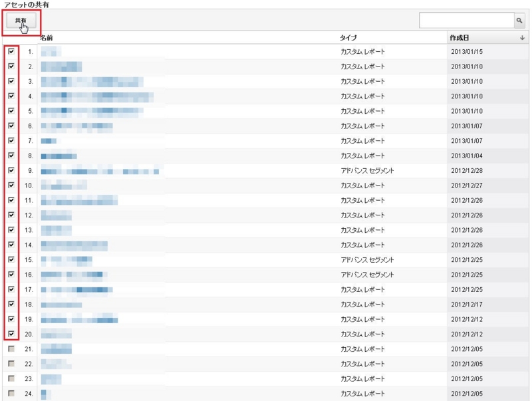Open the blurred asset name in row 9
Screen dimensions: 532x401
[100, 171]
